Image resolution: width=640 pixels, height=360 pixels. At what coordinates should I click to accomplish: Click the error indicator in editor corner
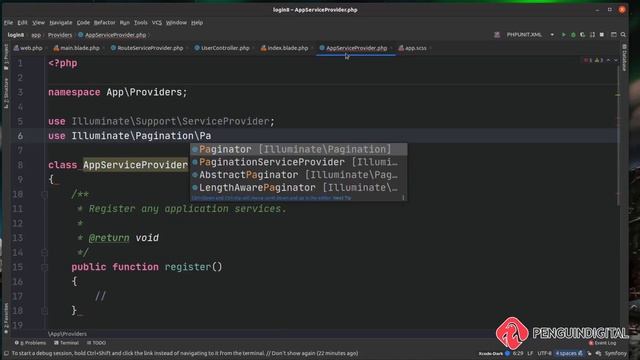pyautogui.click(x=588, y=60)
